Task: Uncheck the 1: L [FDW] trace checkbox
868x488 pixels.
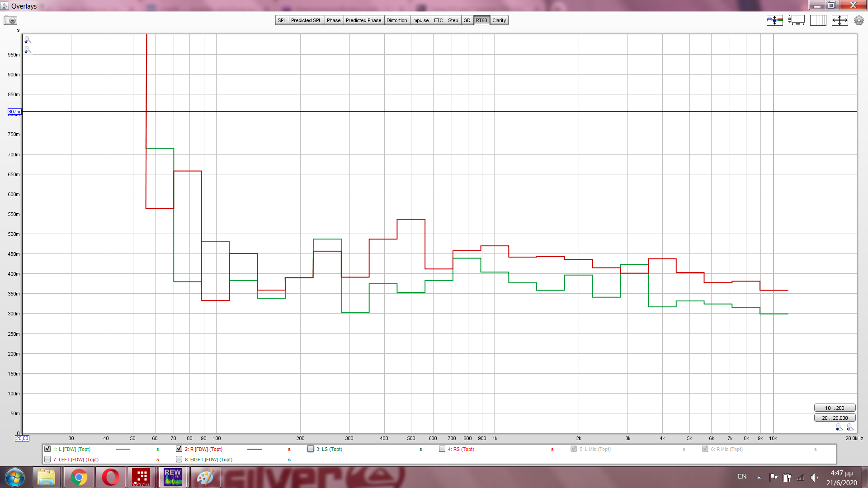Action: tap(47, 449)
